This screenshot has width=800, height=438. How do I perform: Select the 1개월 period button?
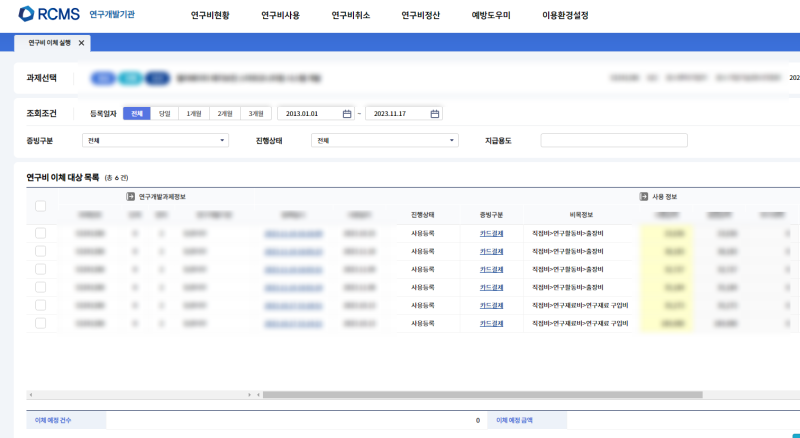194,113
